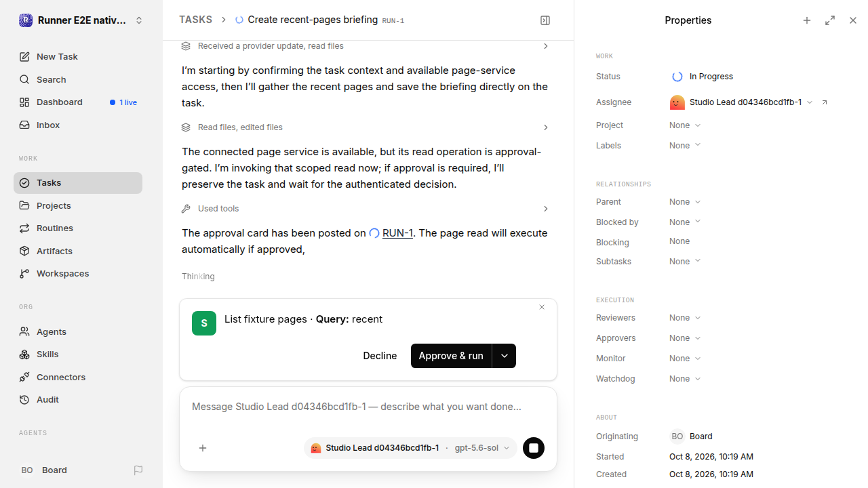Screen dimensions: 868x488
Task: Click the TASKS breadcrumb
Action: pyautogui.click(x=195, y=20)
